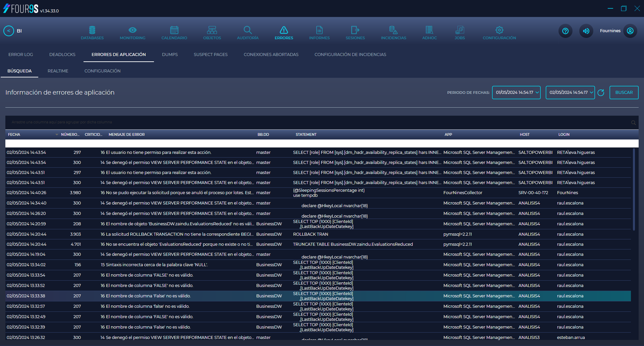This screenshot has height=346, width=644.
Task: Click the grid search magnifier icon
Action: 633,123
